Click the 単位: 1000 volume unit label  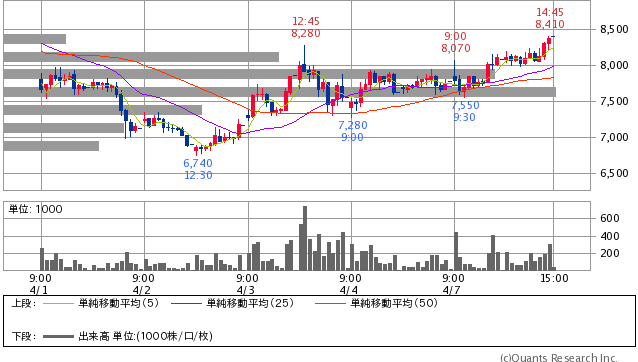(x=36, y=209)
